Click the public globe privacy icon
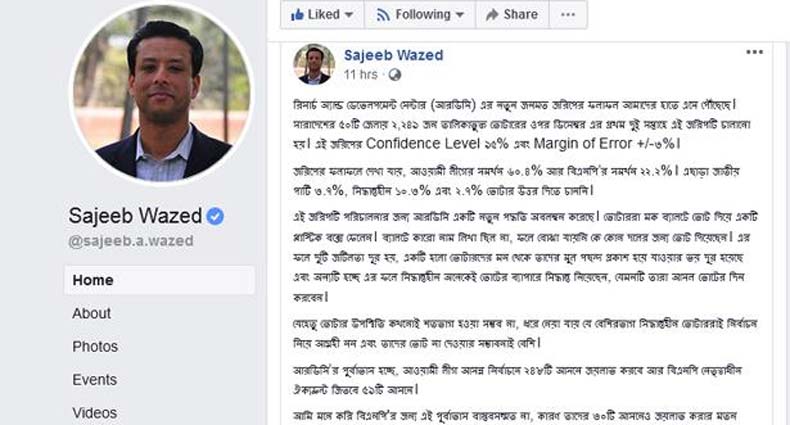Viewport: 790px width, 425px height. [x=395, y=74]
